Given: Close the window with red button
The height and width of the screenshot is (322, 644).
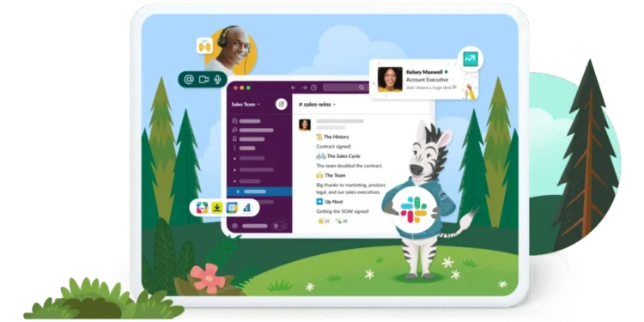Looking at the screenshot, I should 236,88.
